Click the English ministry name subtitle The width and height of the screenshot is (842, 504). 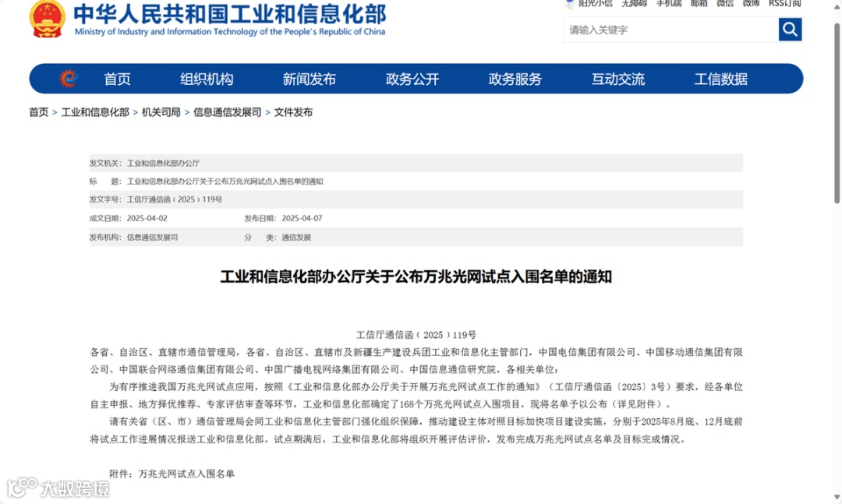(x=230, y=32)
